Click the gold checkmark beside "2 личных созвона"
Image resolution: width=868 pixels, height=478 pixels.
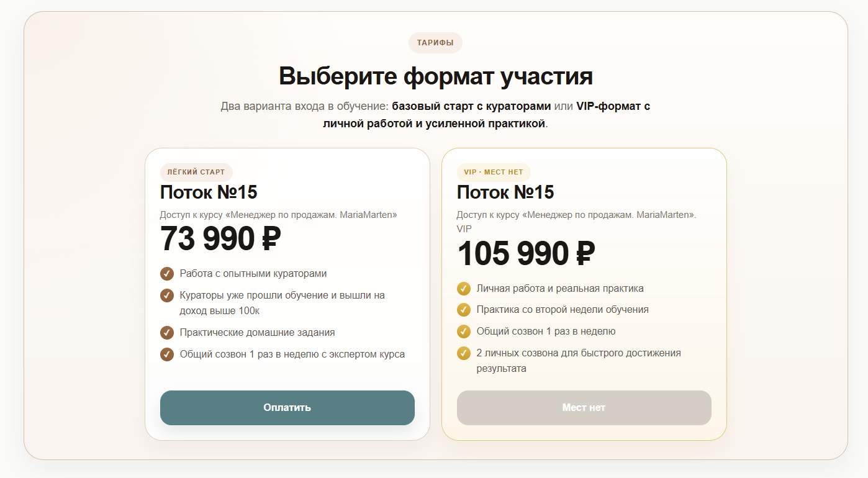click(464, 353)
